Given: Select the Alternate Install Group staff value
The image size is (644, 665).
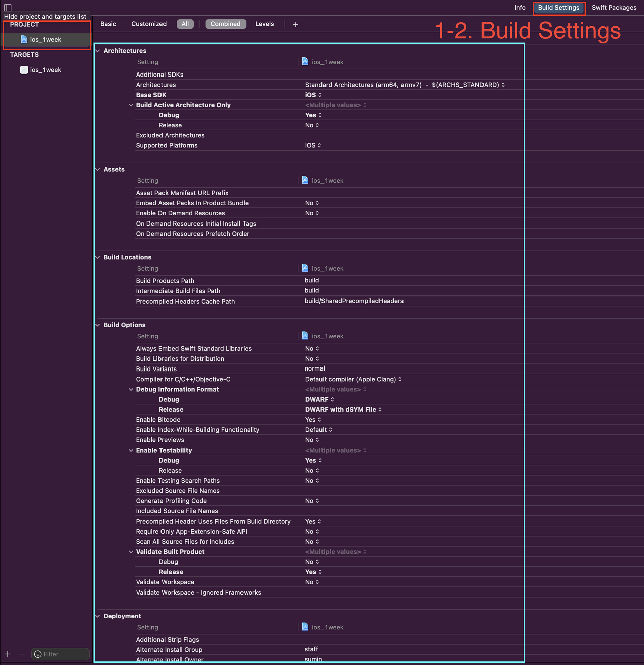Looking at the screenshot, I should [x=311, y=649].
